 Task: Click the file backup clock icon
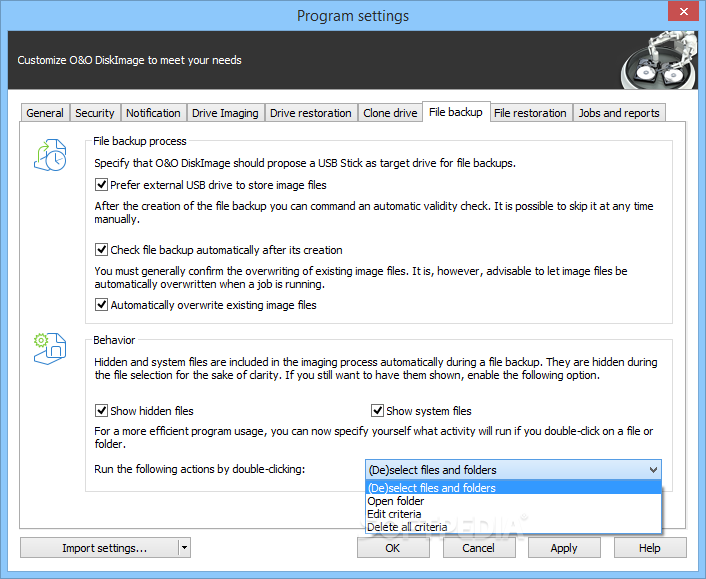tap(50, 155)
